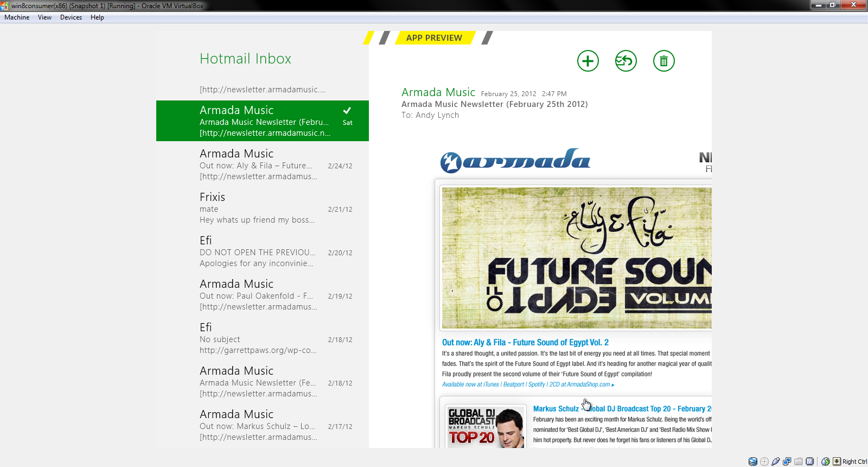Click network adapters indicator in status bar

[787, 462]
